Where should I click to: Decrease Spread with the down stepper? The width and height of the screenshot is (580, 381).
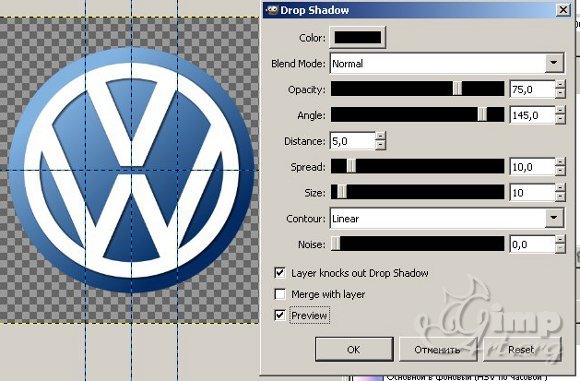click(560, 171)
